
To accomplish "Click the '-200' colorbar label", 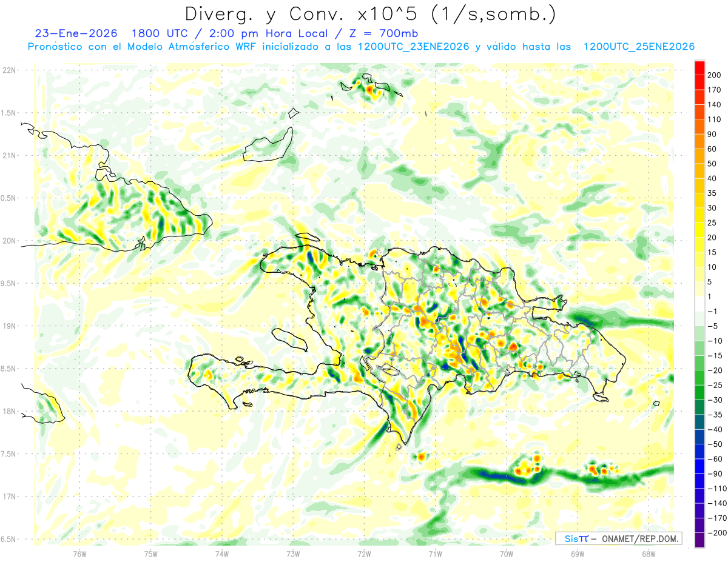I will click(717, 533).
